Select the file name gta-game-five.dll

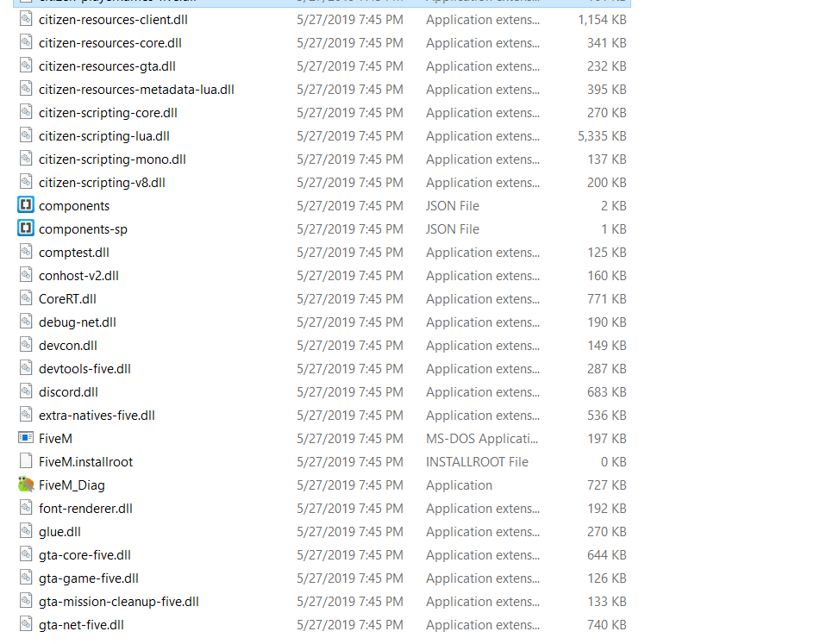[89, 578]
